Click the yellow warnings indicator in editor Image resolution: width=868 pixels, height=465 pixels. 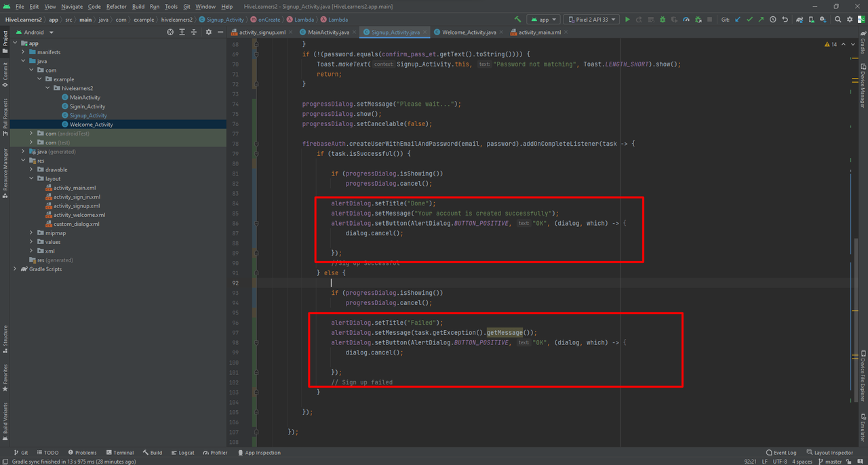point(831,44)
